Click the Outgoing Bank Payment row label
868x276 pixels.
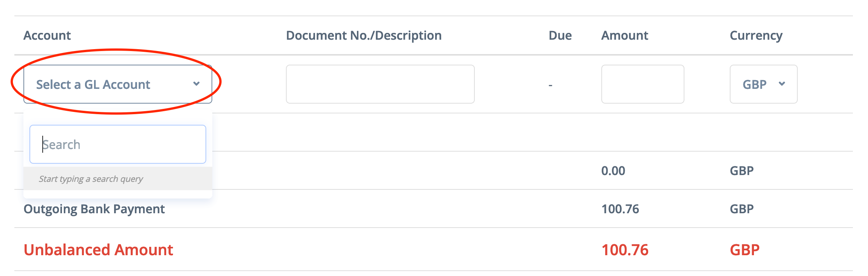(94, 209)
